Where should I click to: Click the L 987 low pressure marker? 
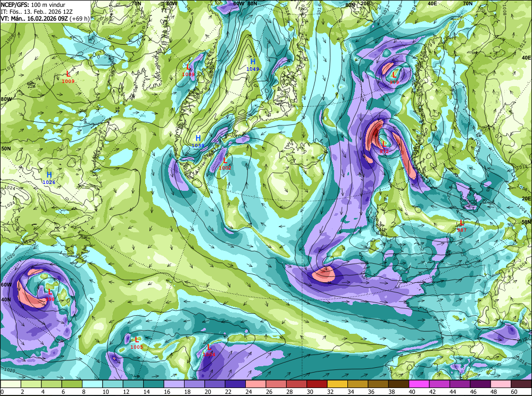coord(461,225)
